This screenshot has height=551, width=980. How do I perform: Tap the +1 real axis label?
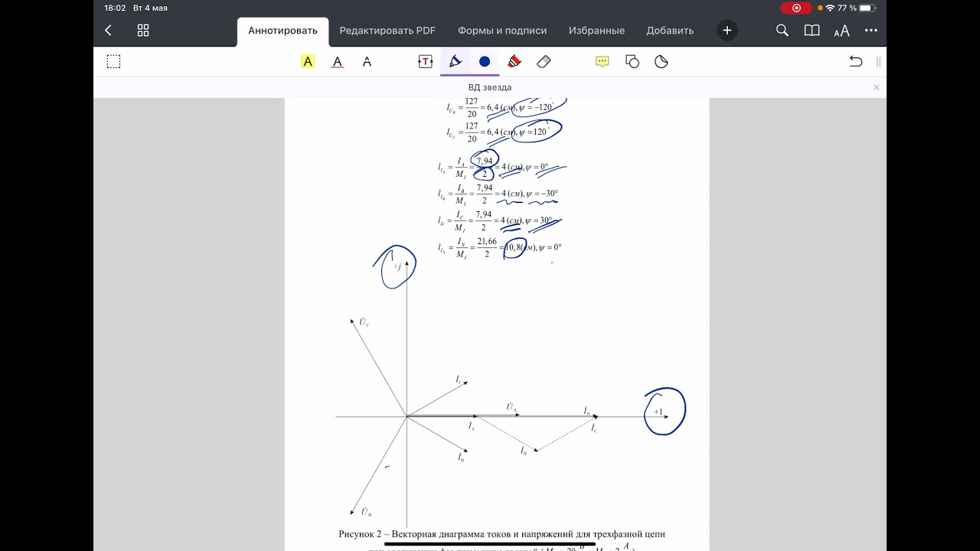pyautogui.click(x=658, y=412)
